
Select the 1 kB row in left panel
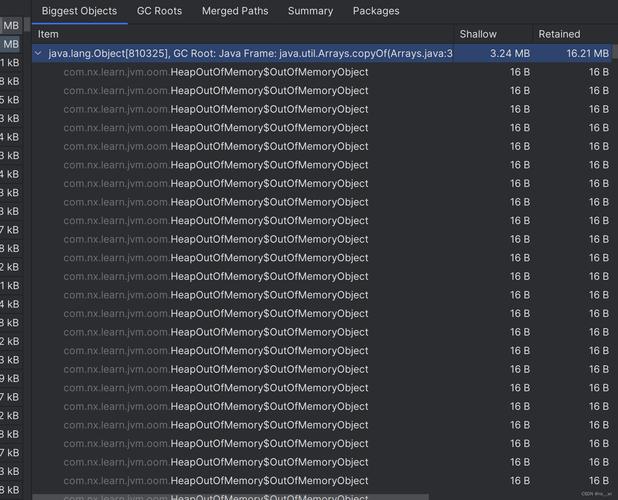click(x=10, y=62)
